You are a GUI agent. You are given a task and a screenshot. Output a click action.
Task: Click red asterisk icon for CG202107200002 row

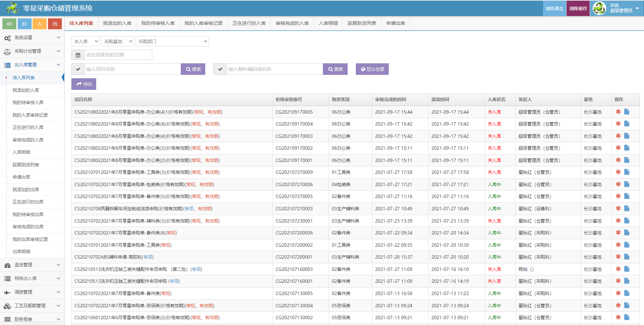pos(618,245)
